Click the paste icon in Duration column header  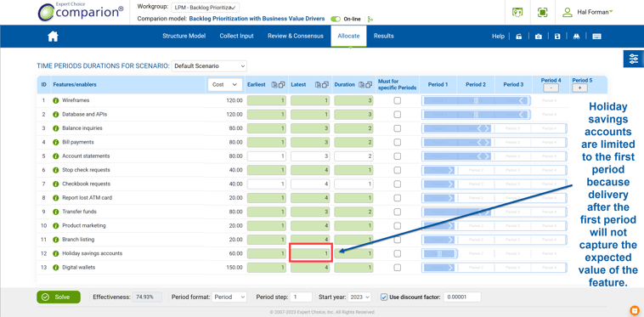click(361, 85)
